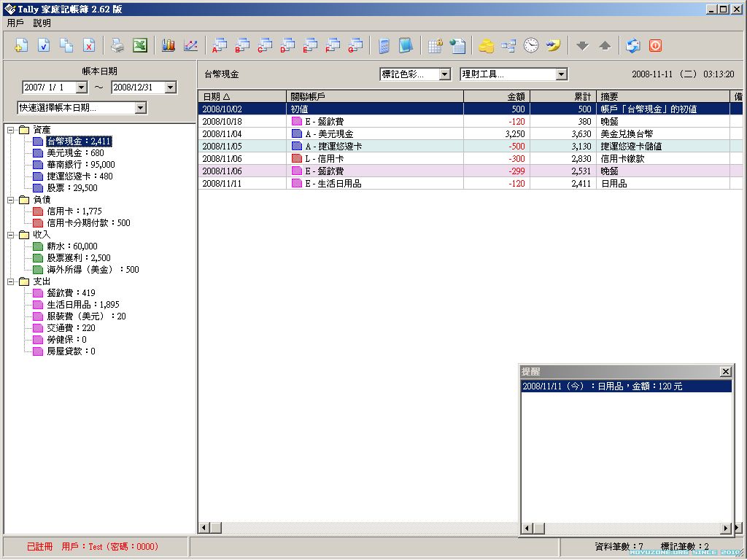Expand the 理財工具 dropdown list
Screen dimensions: 747x560
click(x=561, y=74)
